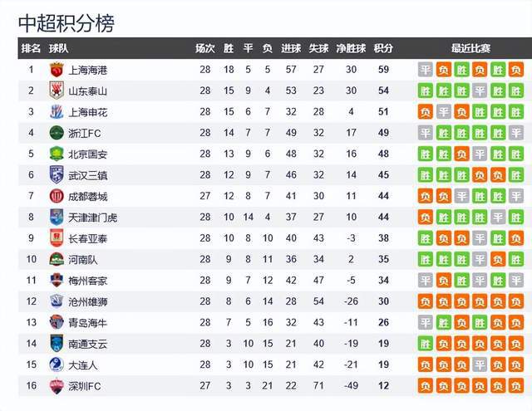The height and width of the screenshot is (411, 532).
Task: Click the 武汉三镇 shield emblem
Action: pos(57,175)
